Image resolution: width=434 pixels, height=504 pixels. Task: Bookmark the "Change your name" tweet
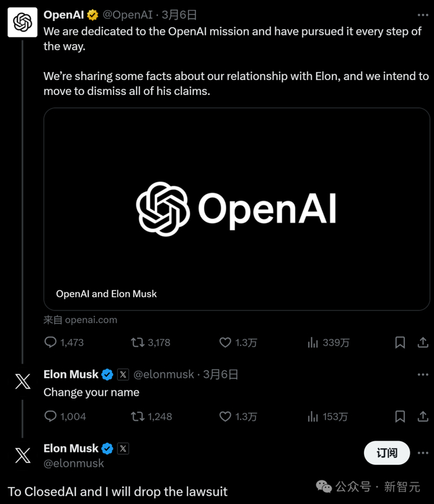401,416
